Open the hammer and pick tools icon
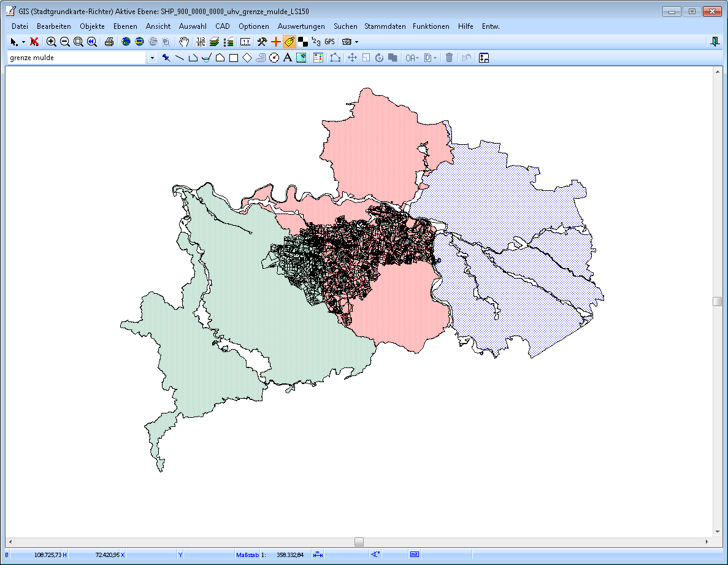 [x=262, y=42]
